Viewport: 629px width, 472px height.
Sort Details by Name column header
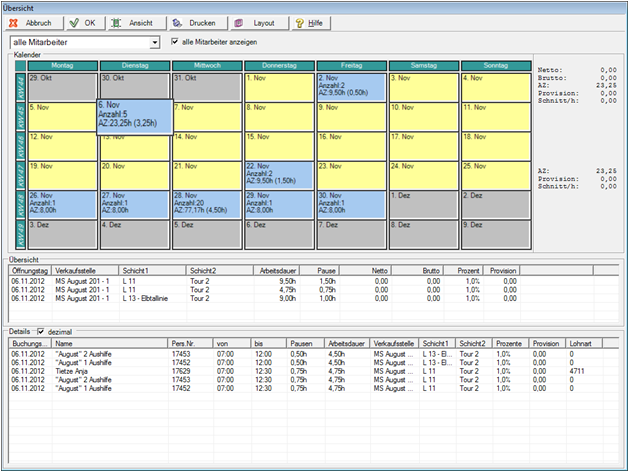pos(110,343)
